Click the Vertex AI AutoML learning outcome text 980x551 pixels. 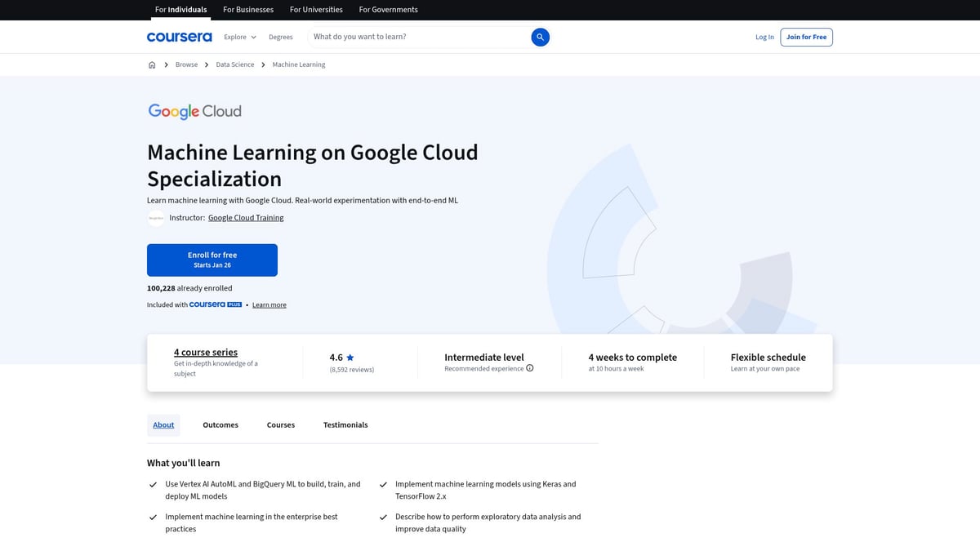[263, 490]
